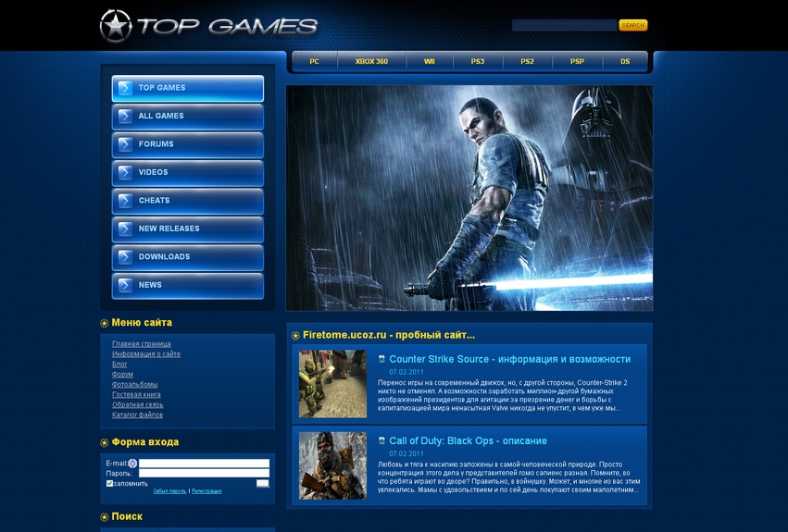Open the Главная страница link
This screenshot has width=788, height=532.
pos(142,344)
